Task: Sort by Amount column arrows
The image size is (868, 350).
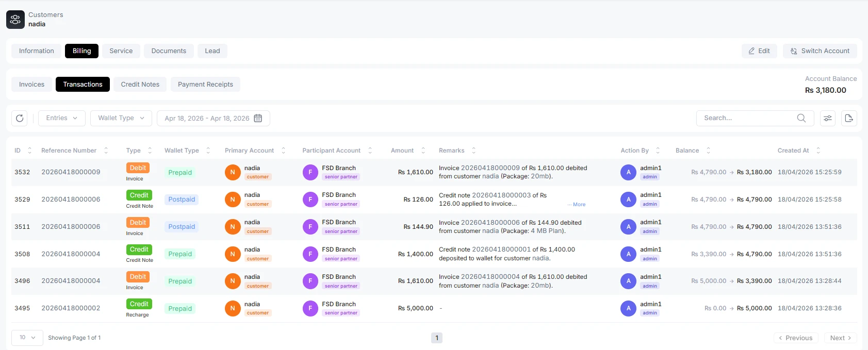Action: click(423, 151)
